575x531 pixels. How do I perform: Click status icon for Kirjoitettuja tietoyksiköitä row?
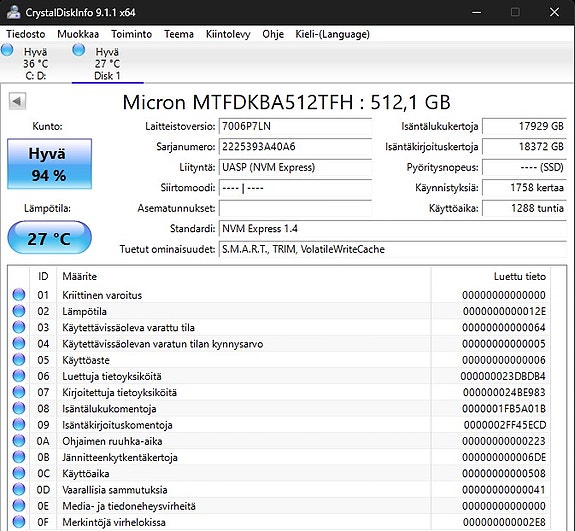click(x=19, y=392)
